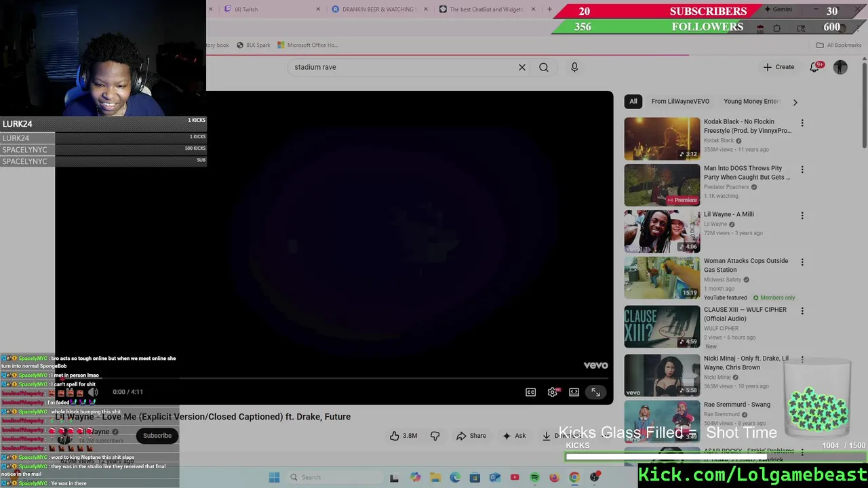868x488 pixels.
Task: Open CLAUSE XIII WULF CIPHER thumbnail
Action: click(x=662, y=327)
